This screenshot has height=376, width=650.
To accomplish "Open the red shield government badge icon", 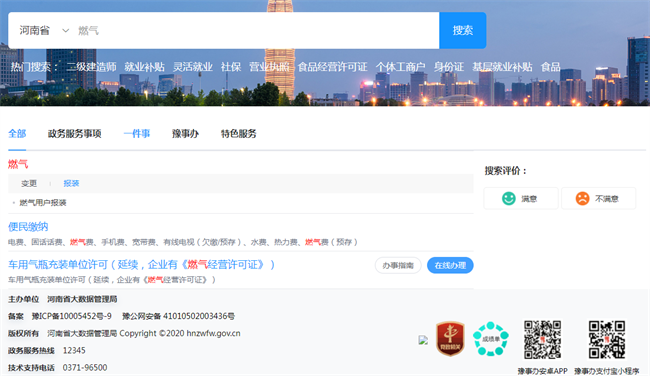I will pyautogui.click(x=450, y=339).
